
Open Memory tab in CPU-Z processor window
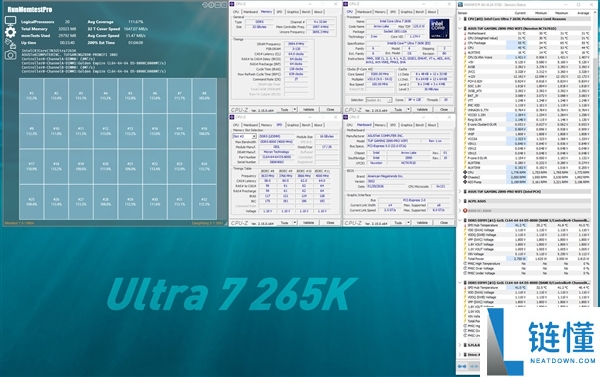(x=380, y=12)
